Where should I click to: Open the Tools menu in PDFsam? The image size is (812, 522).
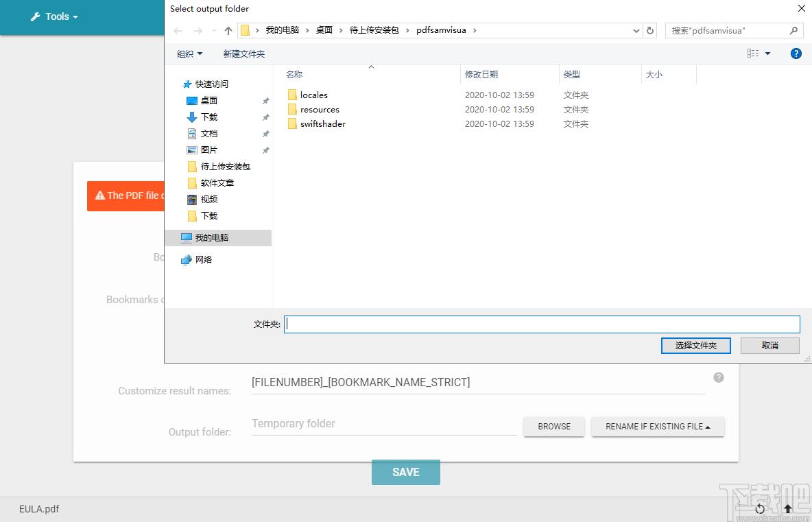click(x=54, y=16)
